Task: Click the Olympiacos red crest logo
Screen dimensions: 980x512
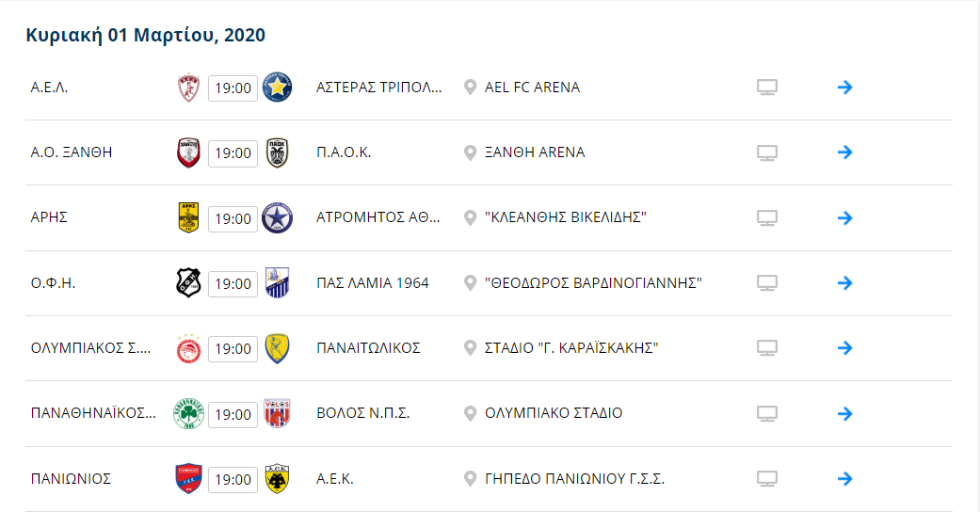Action: (x=188, y=348)
